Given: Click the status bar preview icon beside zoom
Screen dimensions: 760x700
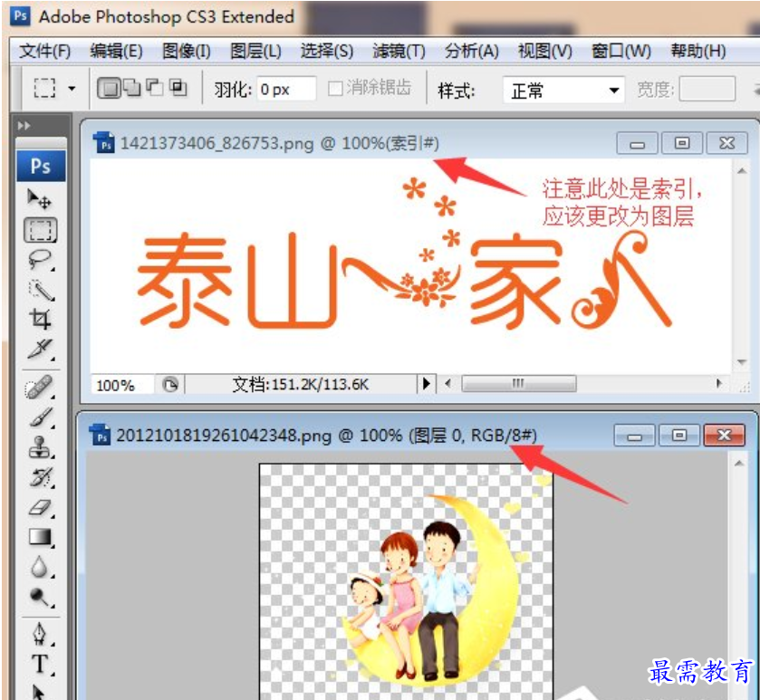Looking at the screenshot, I should pyautogui.click(x=170, y=385).
